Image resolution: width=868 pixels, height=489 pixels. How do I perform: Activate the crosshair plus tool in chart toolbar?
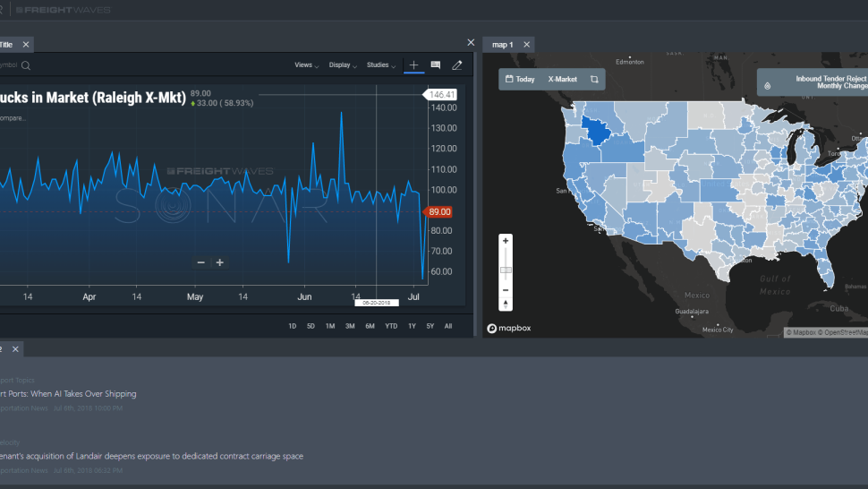[413, 65]
